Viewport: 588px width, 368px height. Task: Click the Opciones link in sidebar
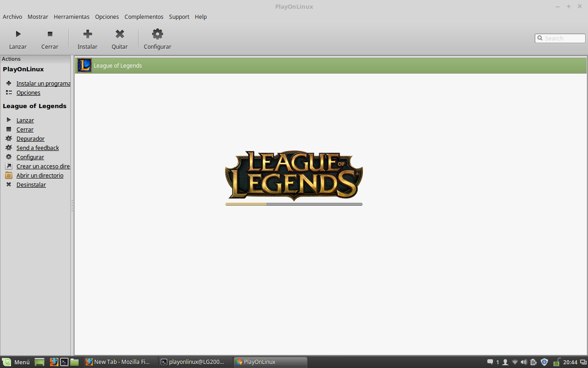(x=28, y=92)
